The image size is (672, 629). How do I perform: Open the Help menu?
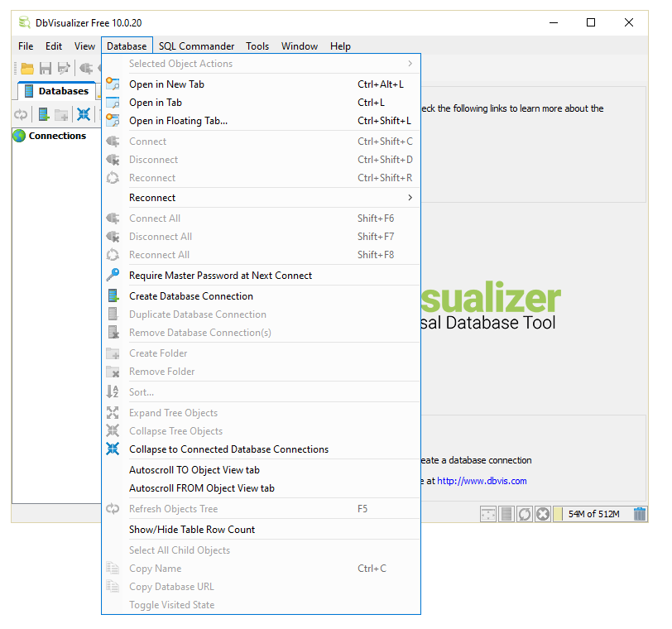[340, 46]
